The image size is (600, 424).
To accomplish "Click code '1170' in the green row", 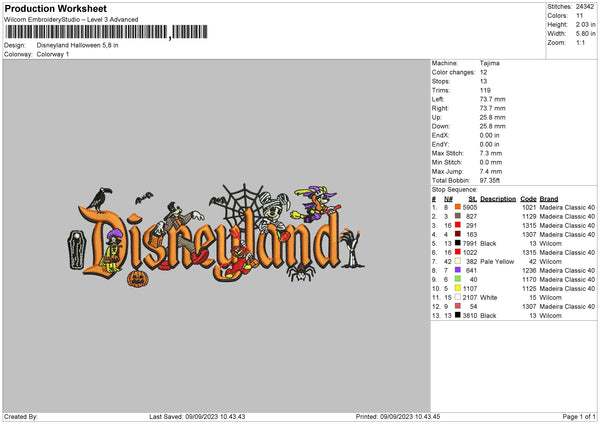I will click(x=529, y=280).
